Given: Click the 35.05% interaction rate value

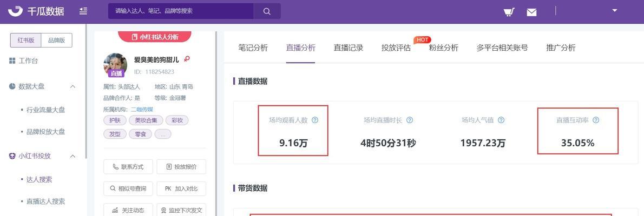Looking at the screenshot, I should (577, 143).
